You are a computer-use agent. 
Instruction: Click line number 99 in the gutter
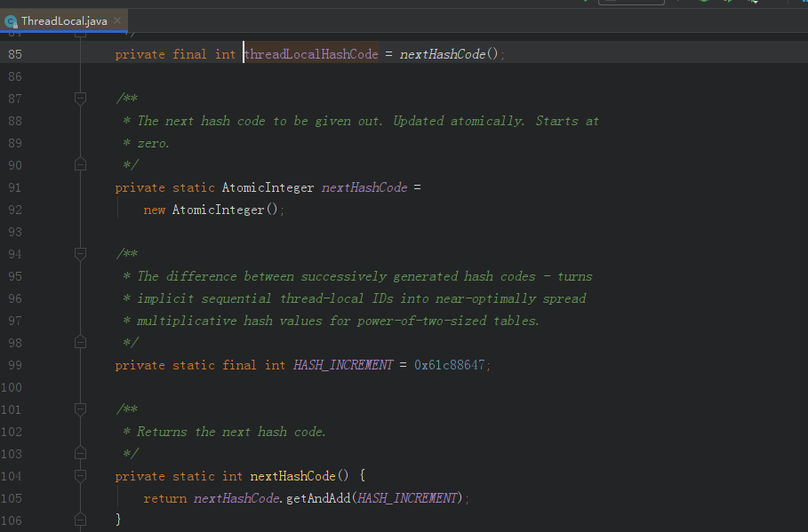[14, 365]
